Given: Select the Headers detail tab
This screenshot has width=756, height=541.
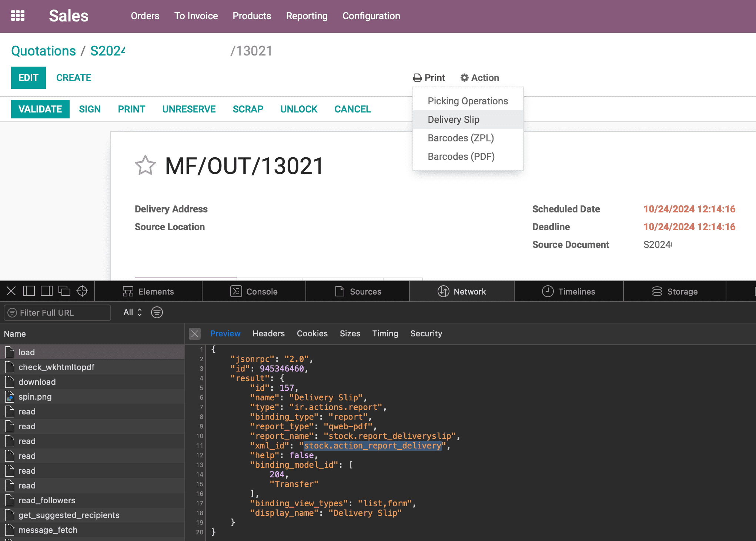Looking at the screenshot, I should click(269, 333).
